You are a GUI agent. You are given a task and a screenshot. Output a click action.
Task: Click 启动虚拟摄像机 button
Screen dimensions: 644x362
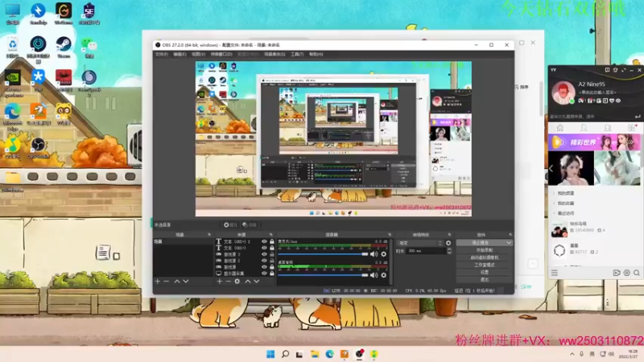tap(485, 257)
